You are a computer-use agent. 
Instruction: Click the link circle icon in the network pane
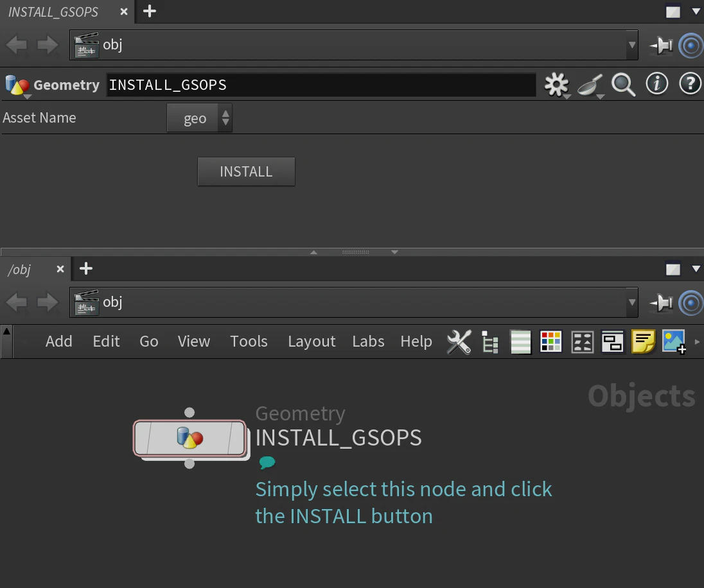click(691, 303)
